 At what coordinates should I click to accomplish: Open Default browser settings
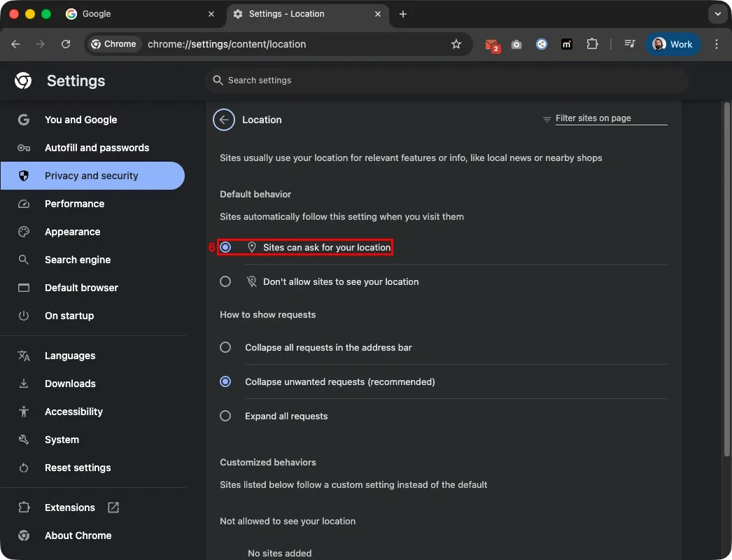click(93, 288)
